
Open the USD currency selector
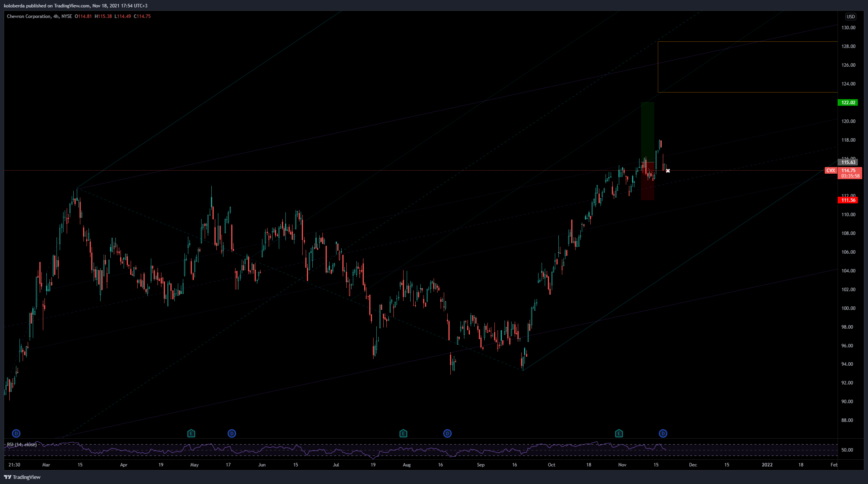[x=850, y=16]
